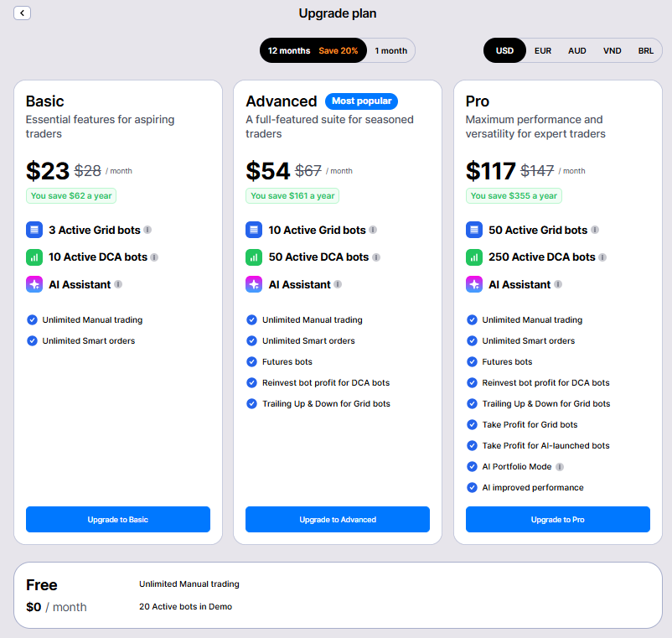Select VND as the currency

[x=612, y=50]
